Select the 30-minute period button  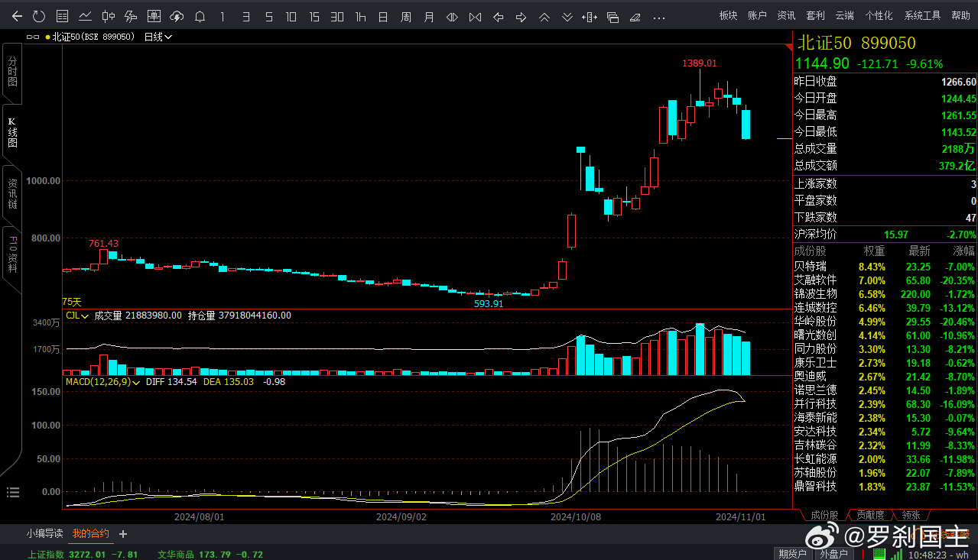tap(337, 16)
